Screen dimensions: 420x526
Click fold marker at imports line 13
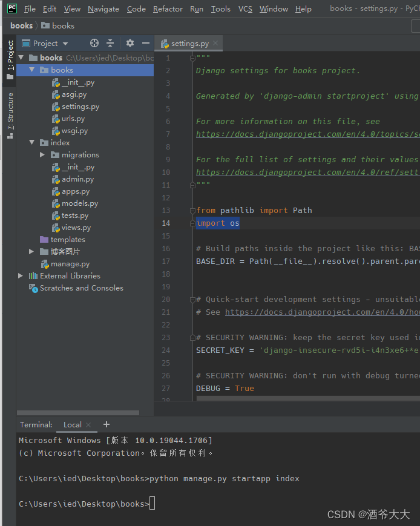point(192,211)
